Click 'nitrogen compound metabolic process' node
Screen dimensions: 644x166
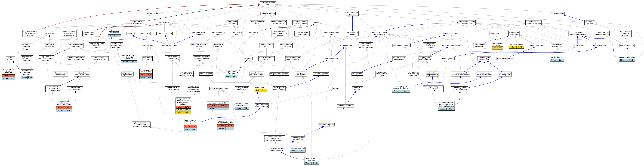click(x=279, y=23)
